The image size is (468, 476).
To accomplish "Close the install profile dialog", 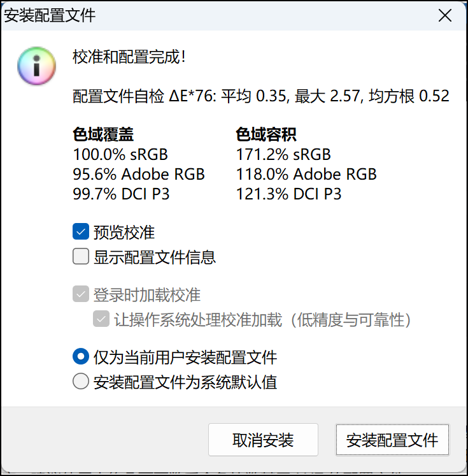I will 445,16.
